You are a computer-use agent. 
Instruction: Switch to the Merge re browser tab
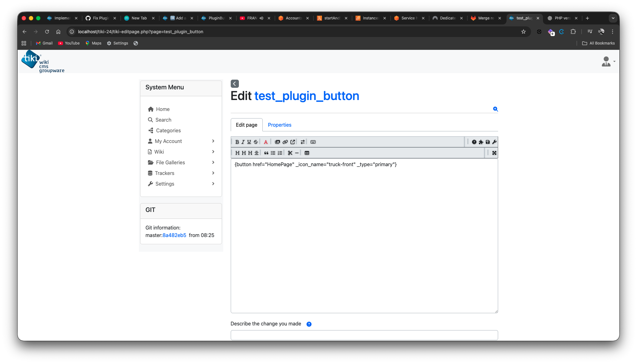(486, 18)
